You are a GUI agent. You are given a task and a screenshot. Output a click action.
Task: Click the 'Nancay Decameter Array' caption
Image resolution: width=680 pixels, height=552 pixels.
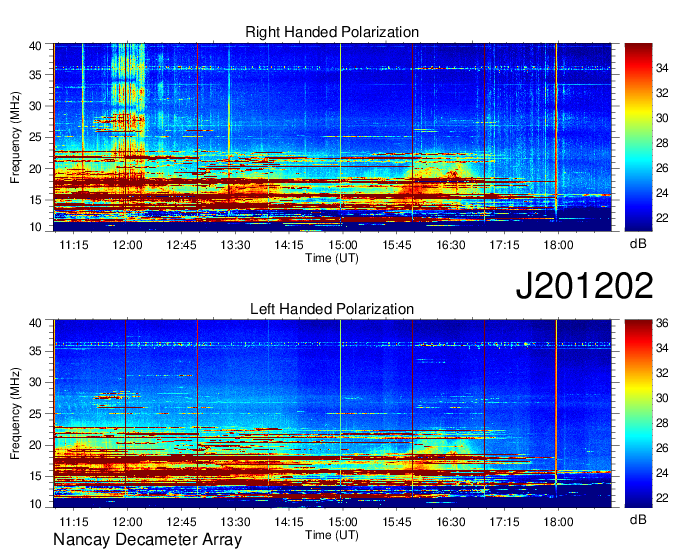[x=147, y=539]
